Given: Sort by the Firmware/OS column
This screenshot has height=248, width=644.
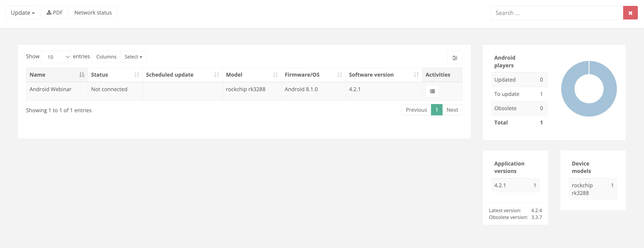Looking at the screenshot, I should (313, 75).
